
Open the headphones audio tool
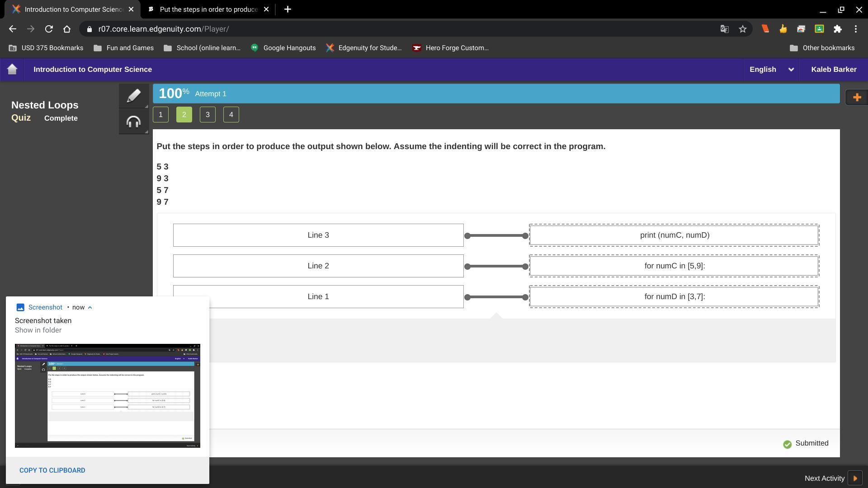click(x=133, y=122)
